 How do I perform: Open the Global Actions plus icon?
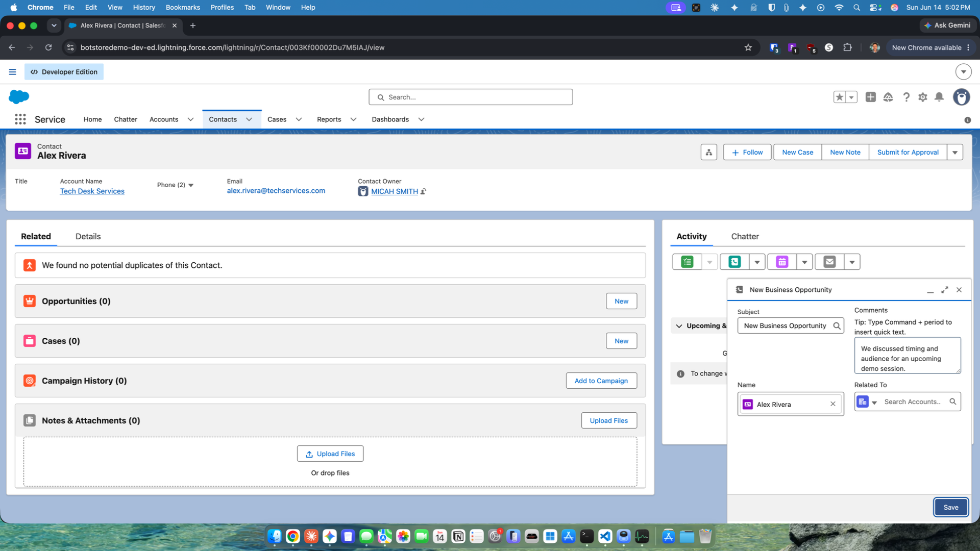click(x=871, y=97)
